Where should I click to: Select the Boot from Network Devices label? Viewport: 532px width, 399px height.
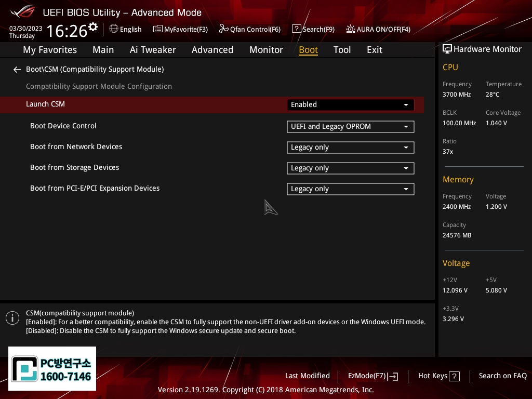[x=76, y=147]
